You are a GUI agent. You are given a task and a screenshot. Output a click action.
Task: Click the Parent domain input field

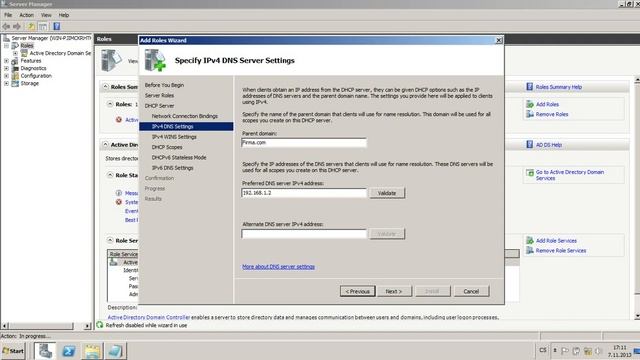[304, 143]
